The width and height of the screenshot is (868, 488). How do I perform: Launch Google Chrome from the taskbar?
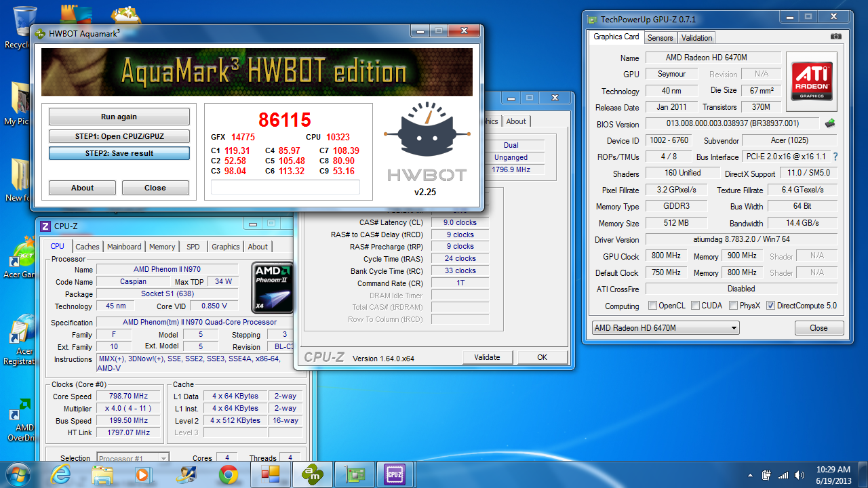click(x=229, y=474)
